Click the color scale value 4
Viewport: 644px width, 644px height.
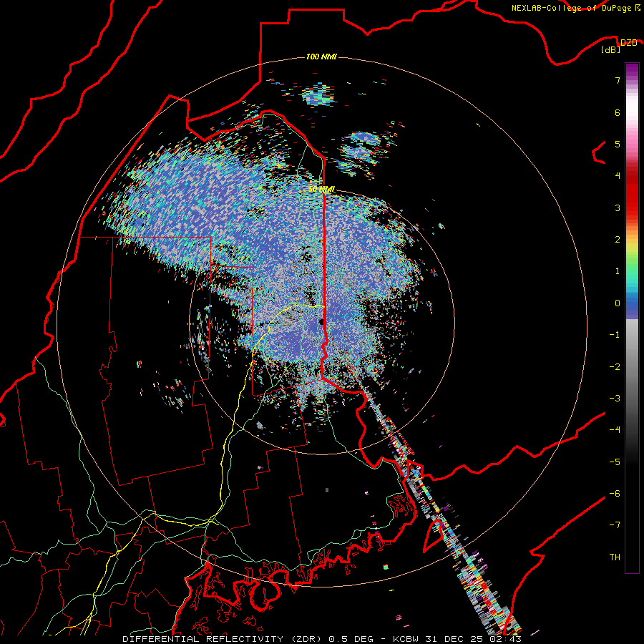coord(618,176)
